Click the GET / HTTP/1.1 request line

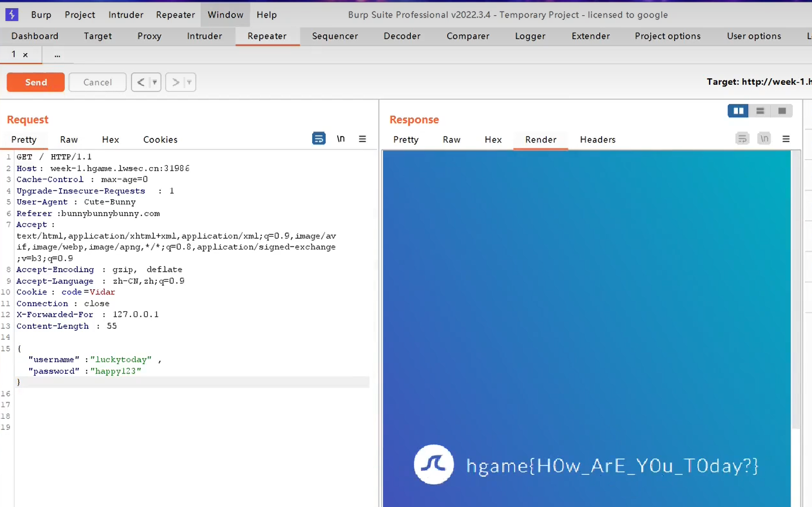point(54,157)
